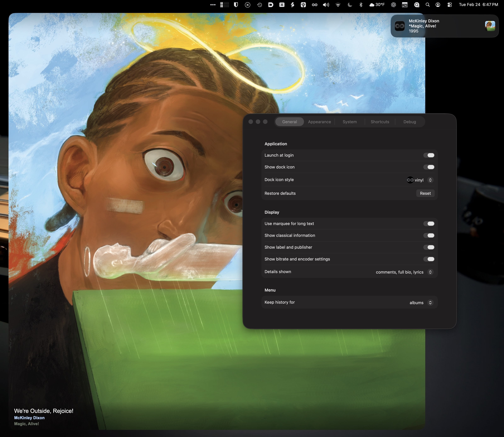Select the General tab
This screenshot has width=504, height=437.
[x=289, y=122]
